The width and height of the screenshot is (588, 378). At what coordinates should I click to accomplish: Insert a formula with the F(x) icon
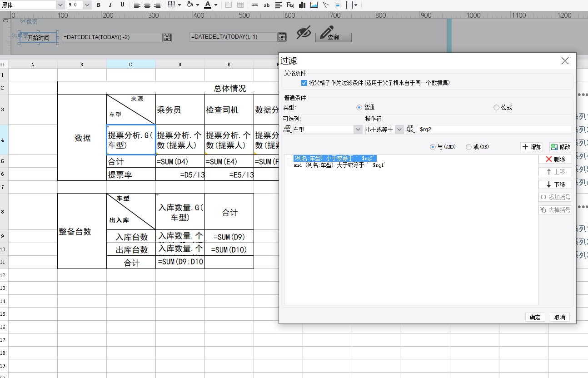pos(290,5)
